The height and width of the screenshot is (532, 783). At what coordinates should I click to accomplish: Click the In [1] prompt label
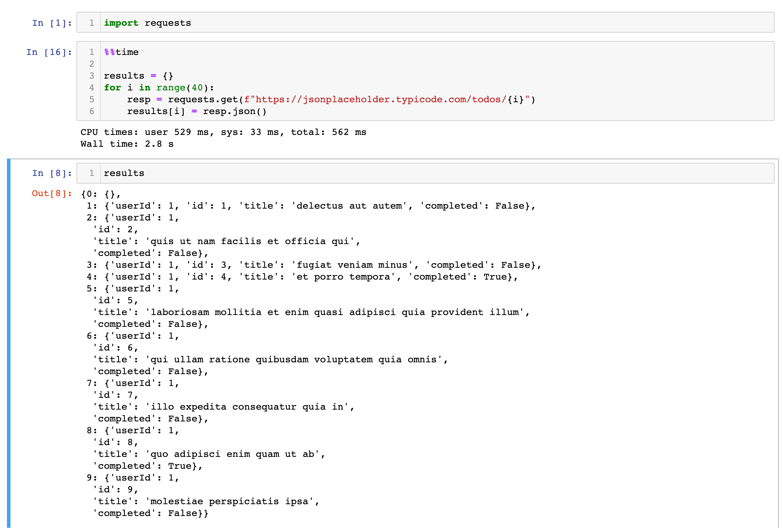(52, 23)
